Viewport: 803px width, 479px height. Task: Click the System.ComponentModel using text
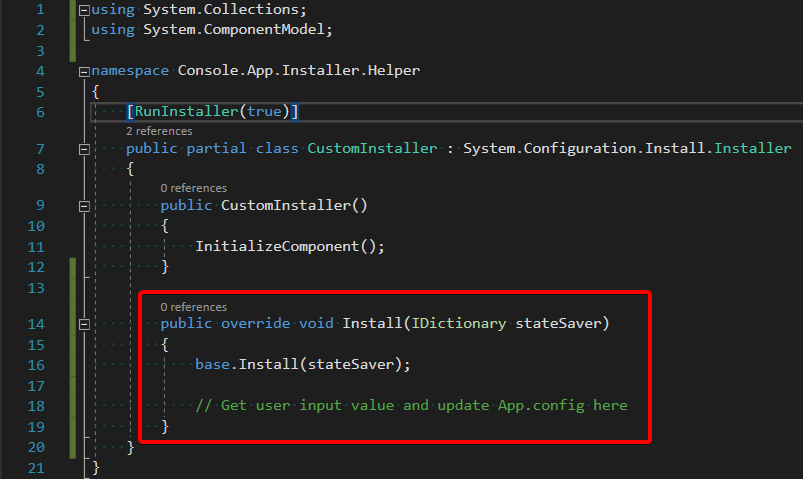(233, 29)
